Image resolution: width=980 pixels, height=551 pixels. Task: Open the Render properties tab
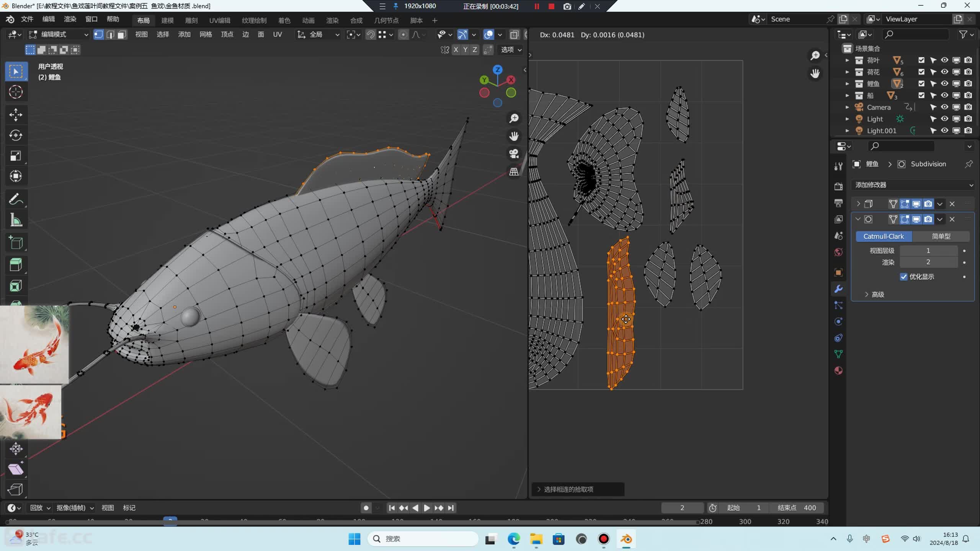(x=838, y=186)
